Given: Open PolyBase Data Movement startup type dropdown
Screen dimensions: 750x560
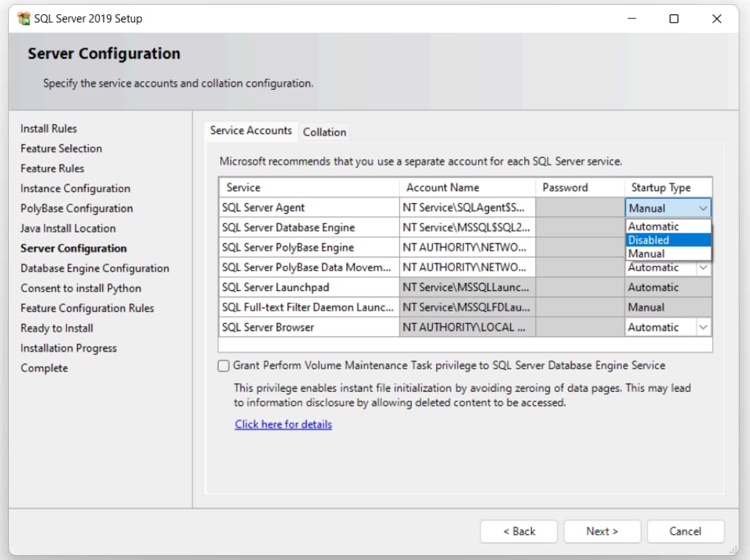Looking at the screenshot, I should (x=704, y=268).
